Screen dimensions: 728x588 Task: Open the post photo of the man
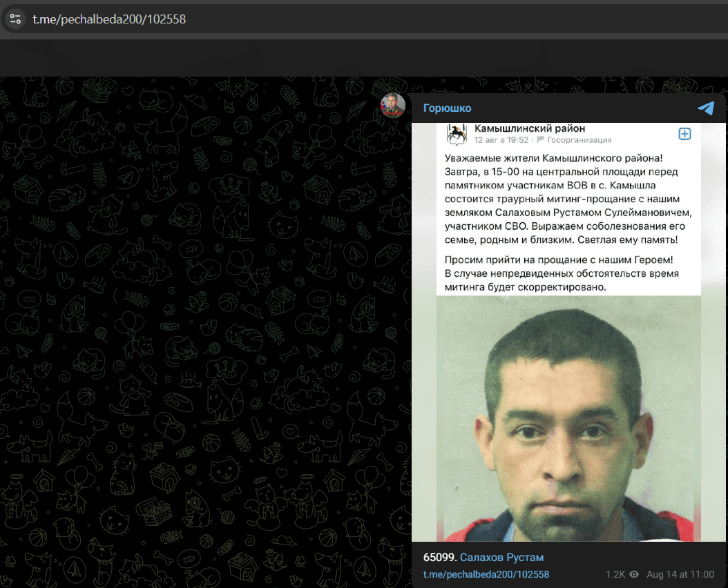coord(568,419)
